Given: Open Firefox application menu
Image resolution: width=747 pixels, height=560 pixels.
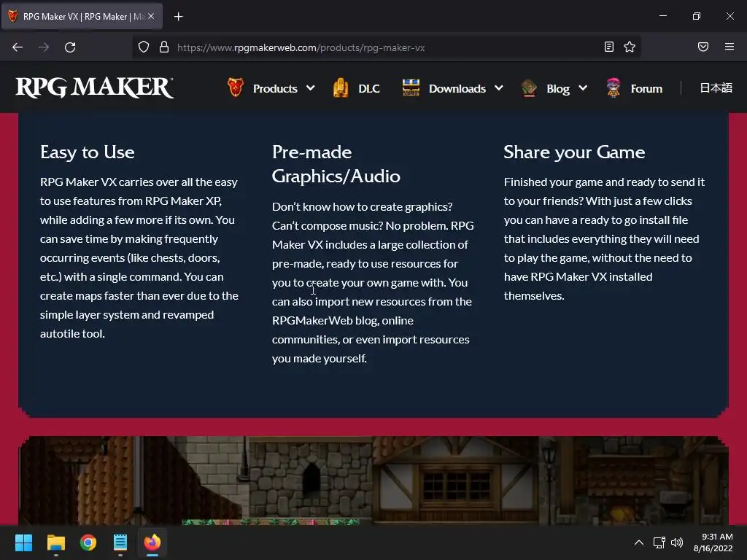Looking at the screenshot, I should click(729, 47).
